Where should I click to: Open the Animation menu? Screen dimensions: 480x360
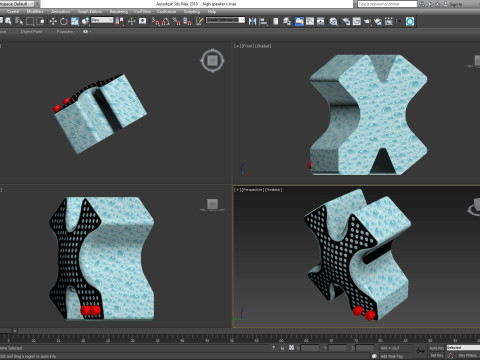tap(60, 12)
